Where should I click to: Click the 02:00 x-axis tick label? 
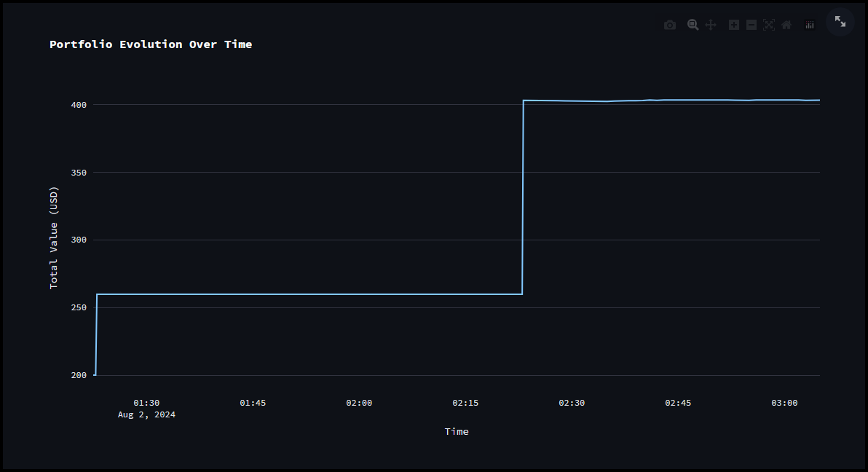click(x=359, y=403)
